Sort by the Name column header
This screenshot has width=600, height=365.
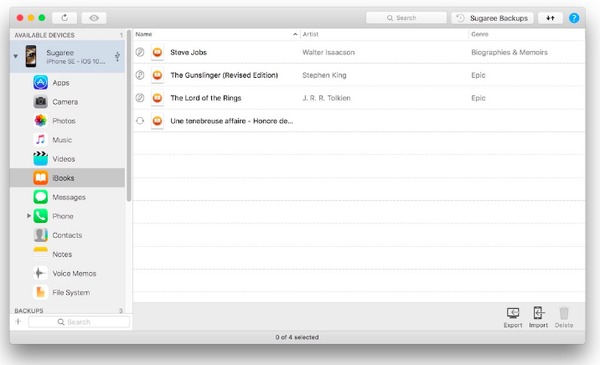pyautogui.click(x=216, y=34)
